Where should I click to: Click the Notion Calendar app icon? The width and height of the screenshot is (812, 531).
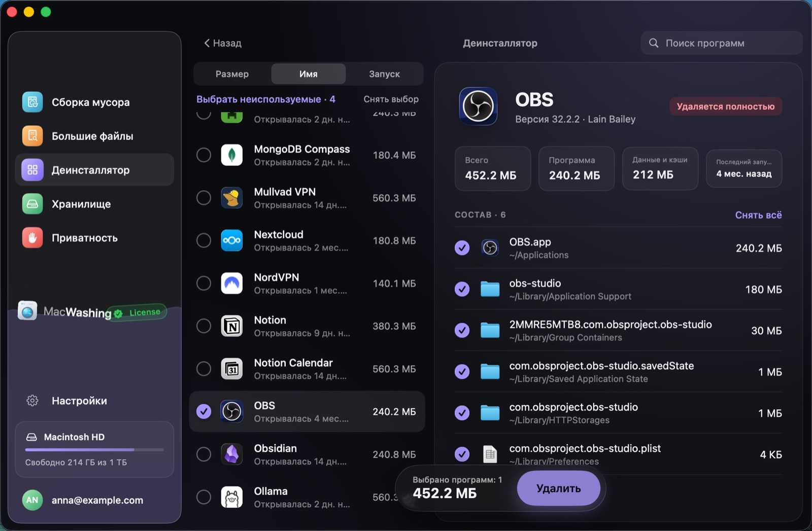(x=232, y=369)
